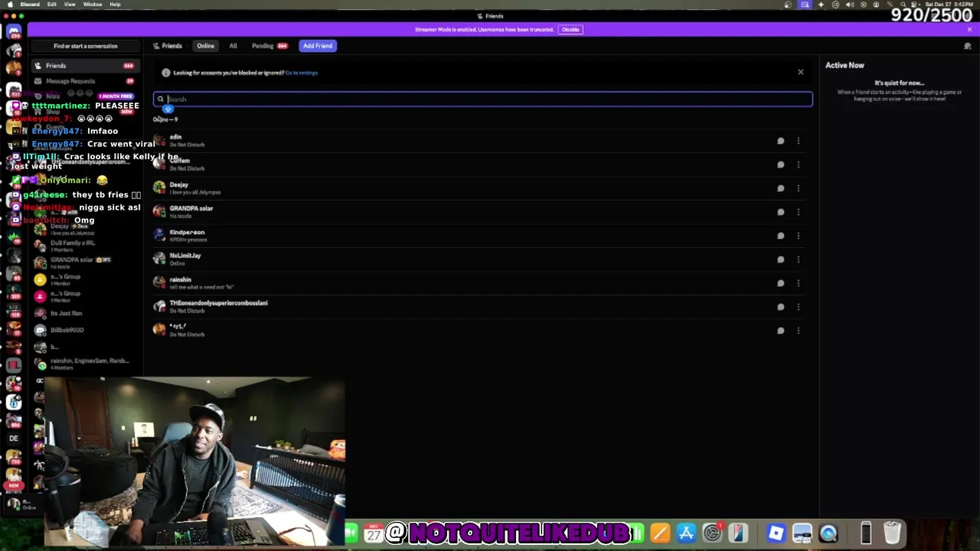Open more options for GRANDPA solar
The image size is (980, 551).
tap(798, 212)
